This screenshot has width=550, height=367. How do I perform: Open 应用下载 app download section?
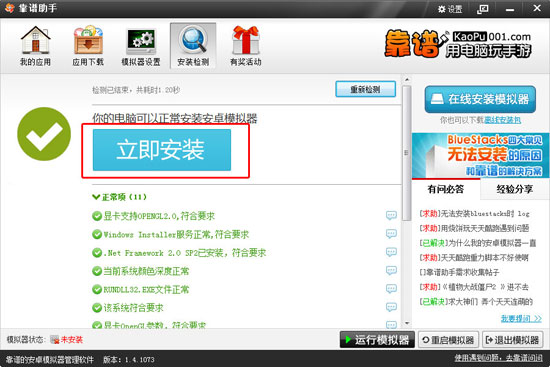pos(88,46)
